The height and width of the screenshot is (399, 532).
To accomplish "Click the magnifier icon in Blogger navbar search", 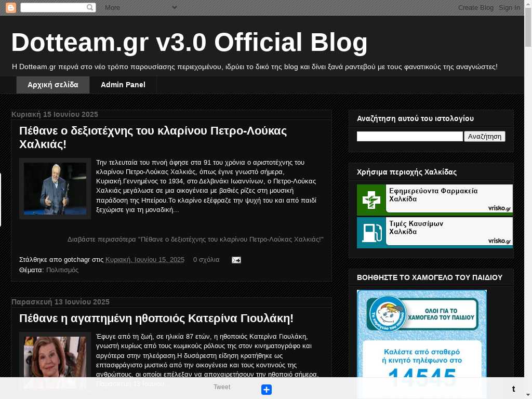I will pos(89,7).
